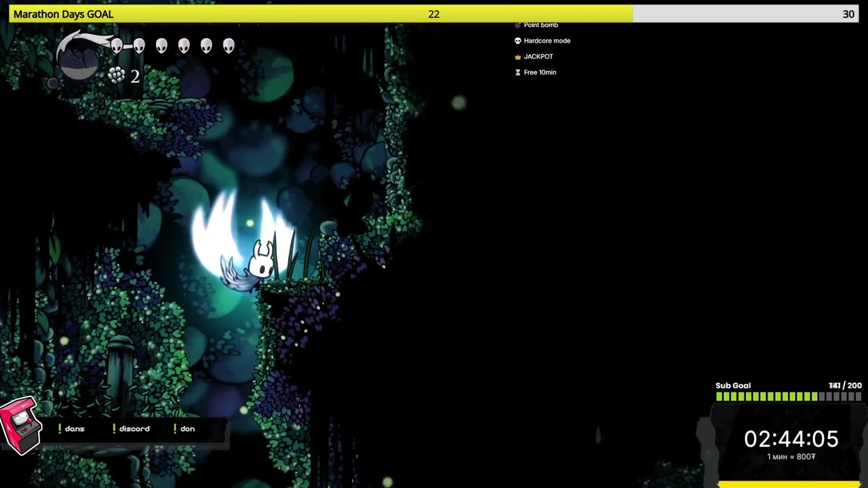
Task: Click the "1 мин = 800₸" rate text
Action: pyautogui.click(x=791, y=457)
